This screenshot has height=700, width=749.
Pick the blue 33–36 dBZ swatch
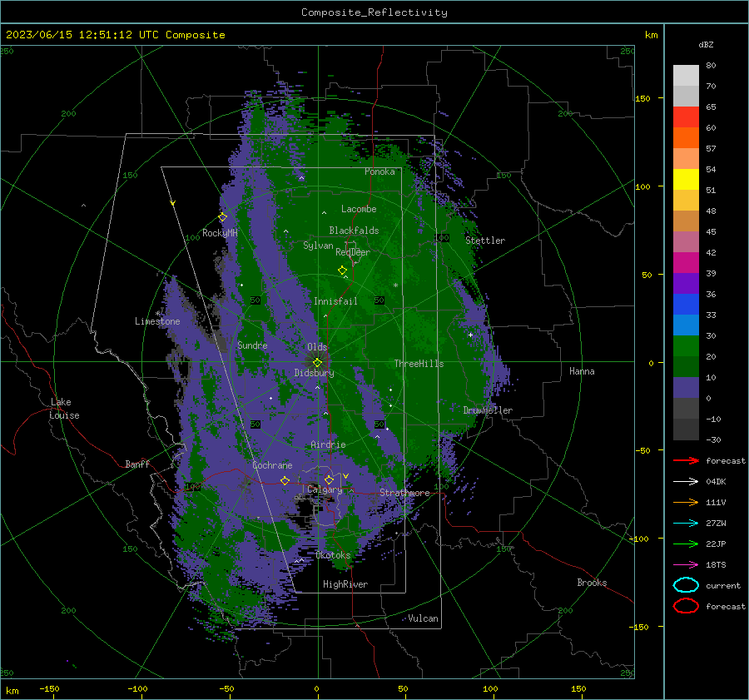(686, 305)
